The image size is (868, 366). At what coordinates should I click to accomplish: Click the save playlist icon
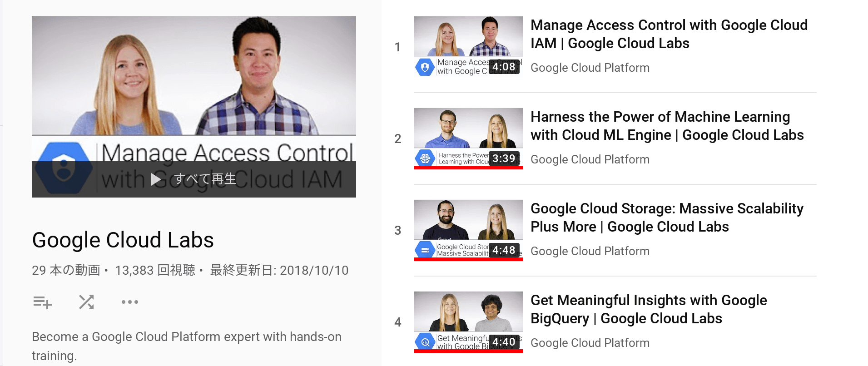pos(42,302)
